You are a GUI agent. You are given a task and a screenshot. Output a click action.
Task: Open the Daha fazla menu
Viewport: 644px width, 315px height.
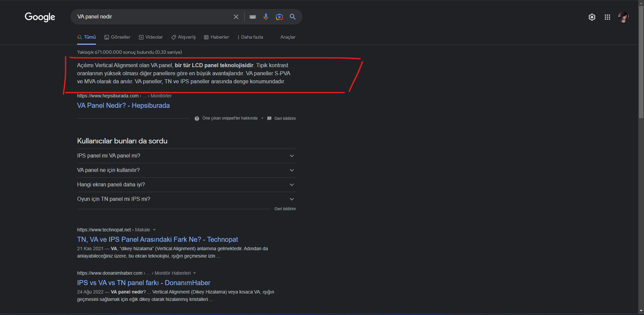(x=250, y=37)
